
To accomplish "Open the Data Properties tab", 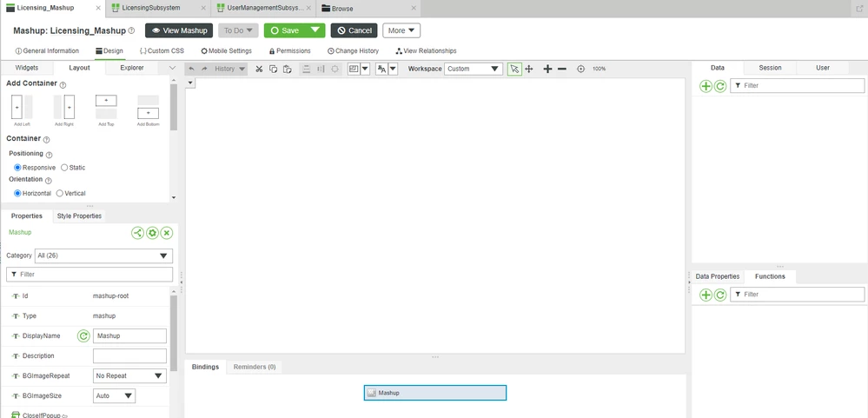I will (717, 276).
